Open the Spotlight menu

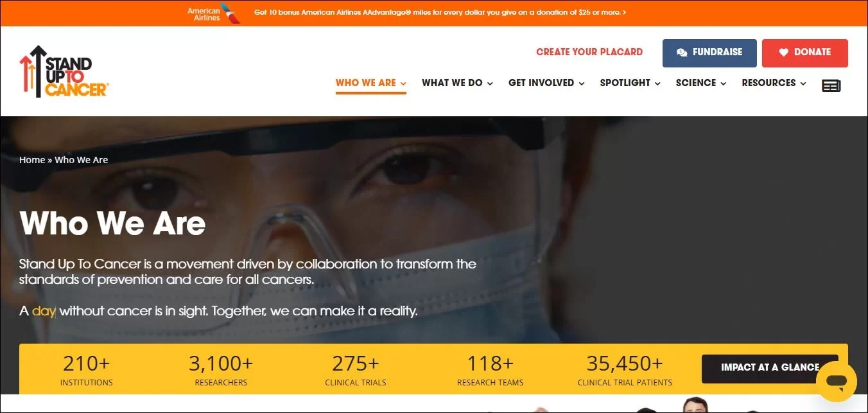point(630,83)
